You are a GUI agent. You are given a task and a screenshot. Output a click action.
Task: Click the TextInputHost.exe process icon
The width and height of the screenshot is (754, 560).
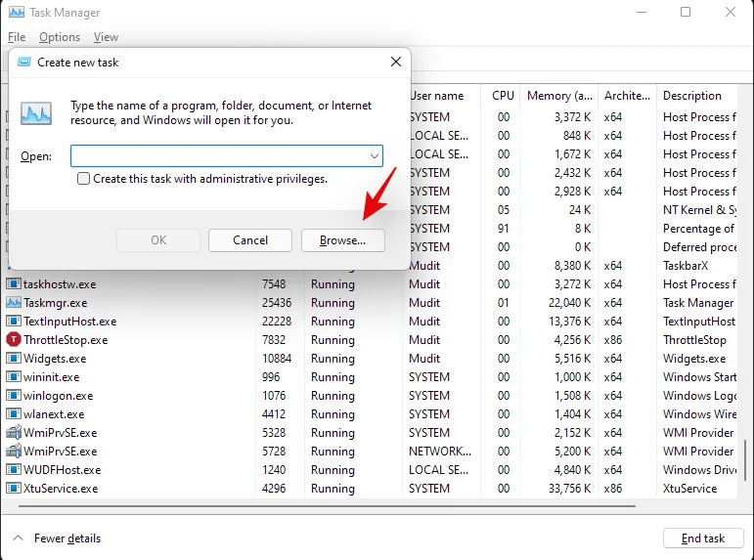pyautogui.click(x=14, y=322)
